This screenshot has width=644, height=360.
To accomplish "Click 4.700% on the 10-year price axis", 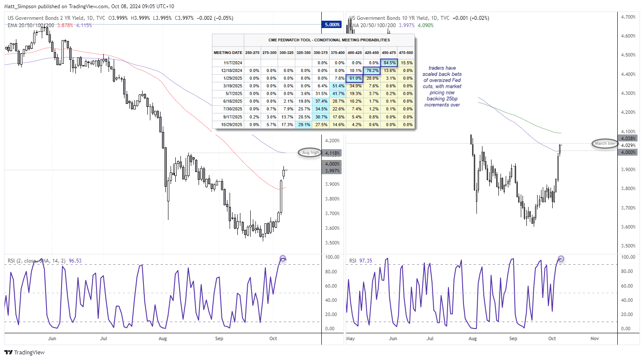I will click(x=628, y=17).
